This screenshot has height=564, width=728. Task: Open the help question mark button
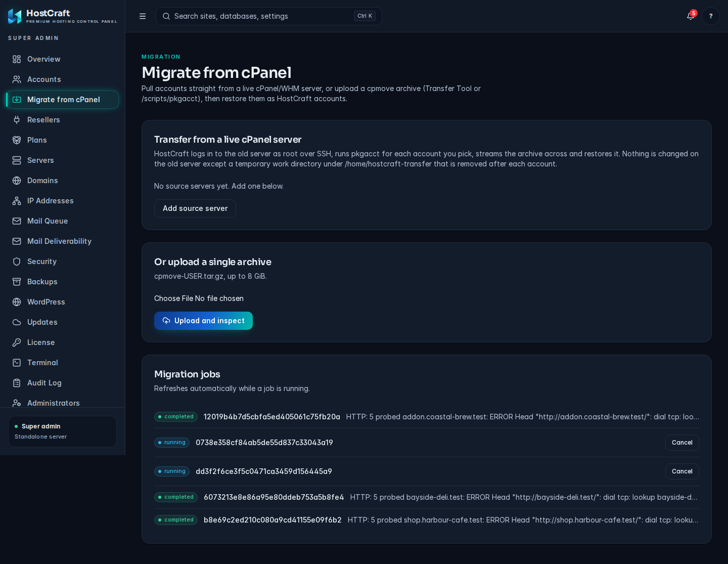click(711, 16)
